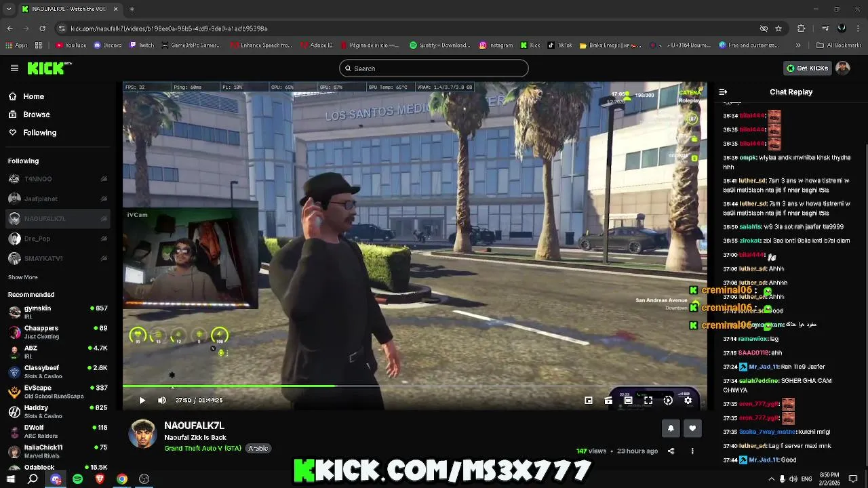Open ItaliaChick11 recommended channel
Screen dimensions: 868x488
[58, 451]
